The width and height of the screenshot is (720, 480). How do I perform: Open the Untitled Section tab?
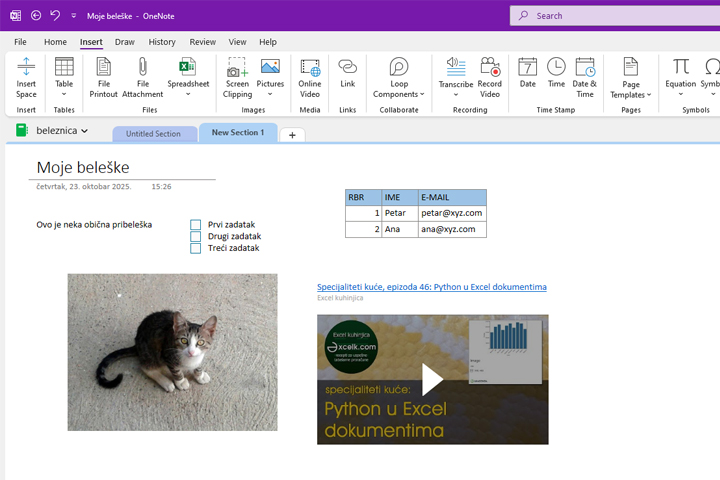153,134
